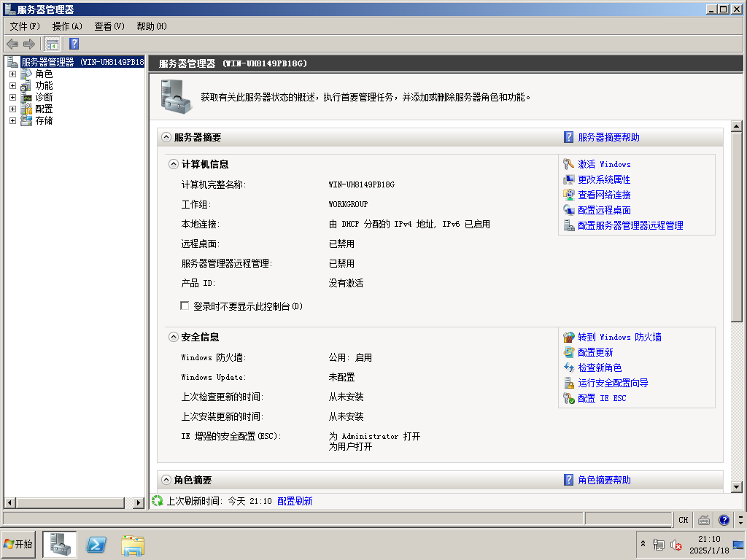Select the 存储 node icon in tree

[x=27, y=120]
